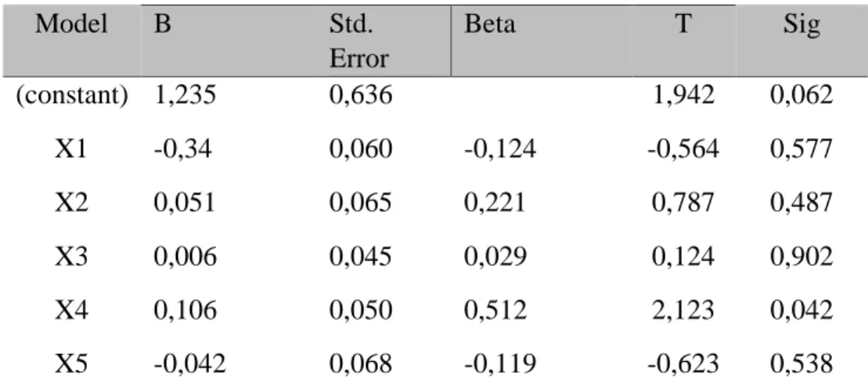Click the X2 row label
This screenshot has height=390, width=868.
[x=71, y=203]
